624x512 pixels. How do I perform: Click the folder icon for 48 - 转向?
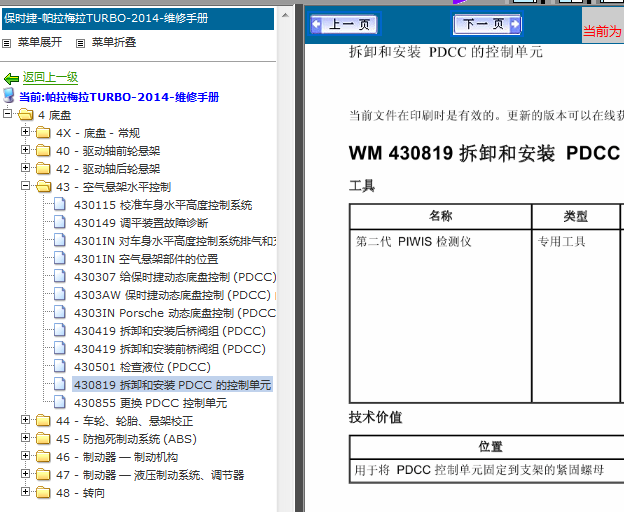43,493
